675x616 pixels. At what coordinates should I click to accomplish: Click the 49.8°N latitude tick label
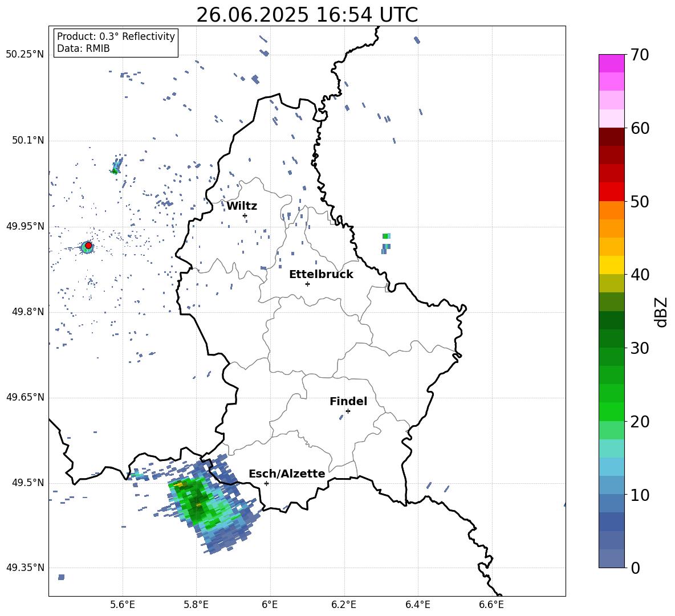pyautogui.click(x=27, y=312)
